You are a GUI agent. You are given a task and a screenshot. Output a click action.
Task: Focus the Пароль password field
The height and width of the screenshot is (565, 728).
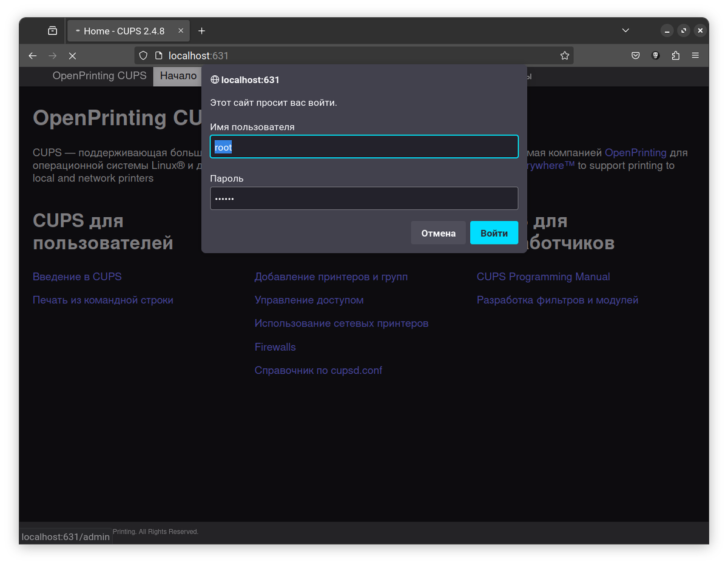coord(364,198)
